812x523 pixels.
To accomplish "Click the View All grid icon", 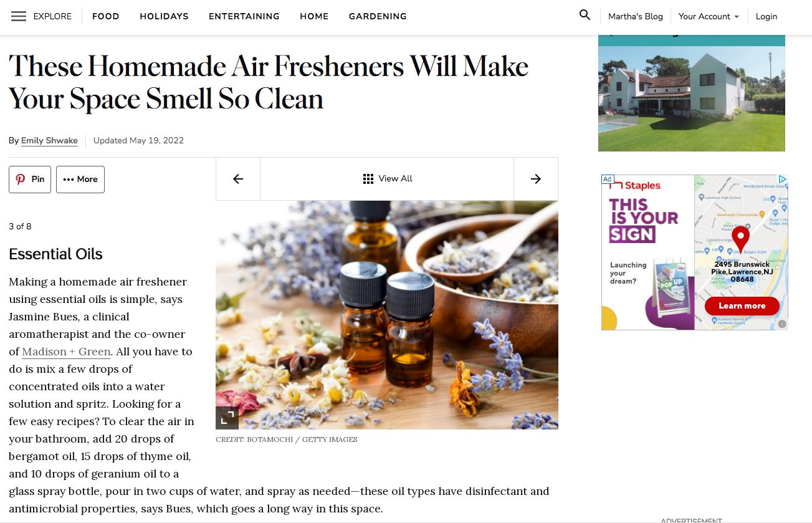I will [x=368, y=179].
